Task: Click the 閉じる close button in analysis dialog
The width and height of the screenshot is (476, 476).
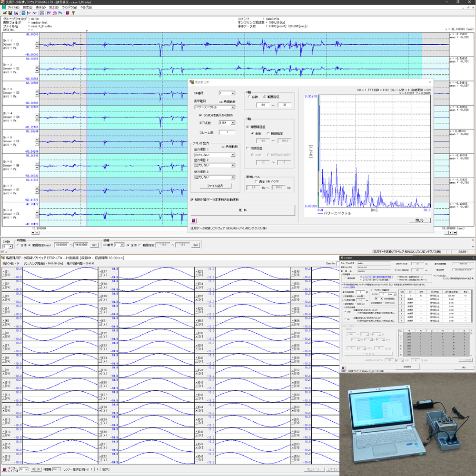Action: (x=419, y=220)
